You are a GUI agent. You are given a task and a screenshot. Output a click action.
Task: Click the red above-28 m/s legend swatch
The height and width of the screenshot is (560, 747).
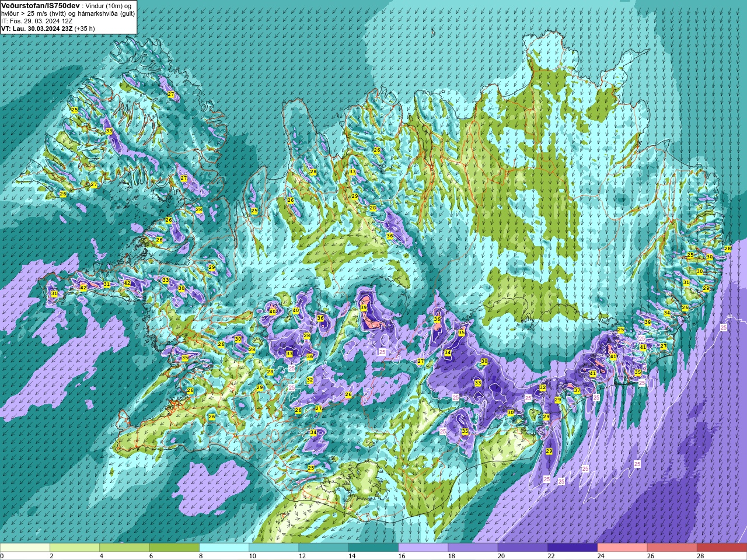tap(722, 548)
